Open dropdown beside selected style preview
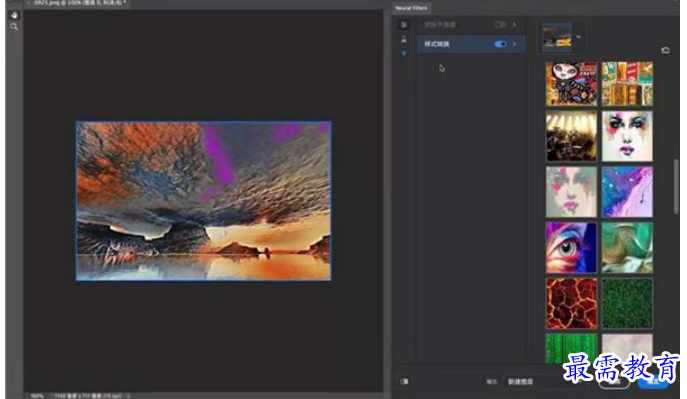 (578, 37)
